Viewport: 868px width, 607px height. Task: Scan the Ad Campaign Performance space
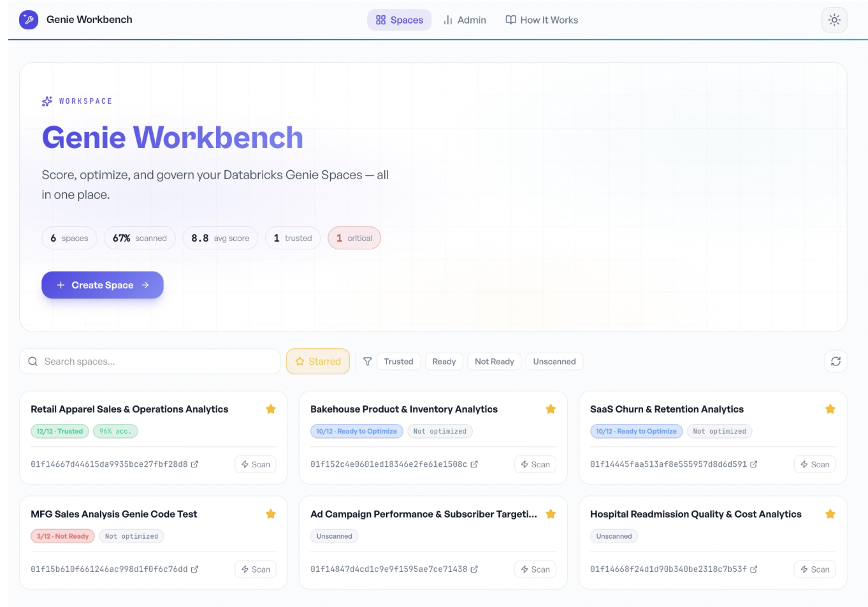[x=535, y=569]
